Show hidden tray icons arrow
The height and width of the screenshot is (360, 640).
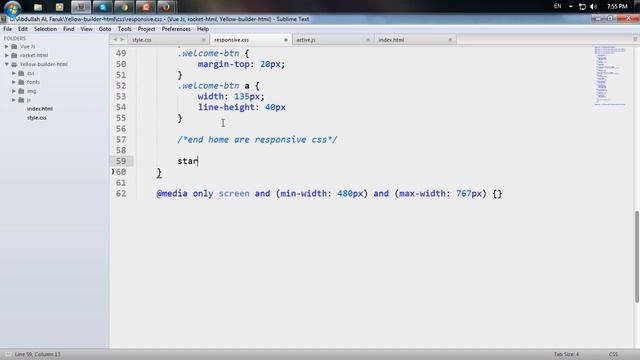click(x=571, y=7)
